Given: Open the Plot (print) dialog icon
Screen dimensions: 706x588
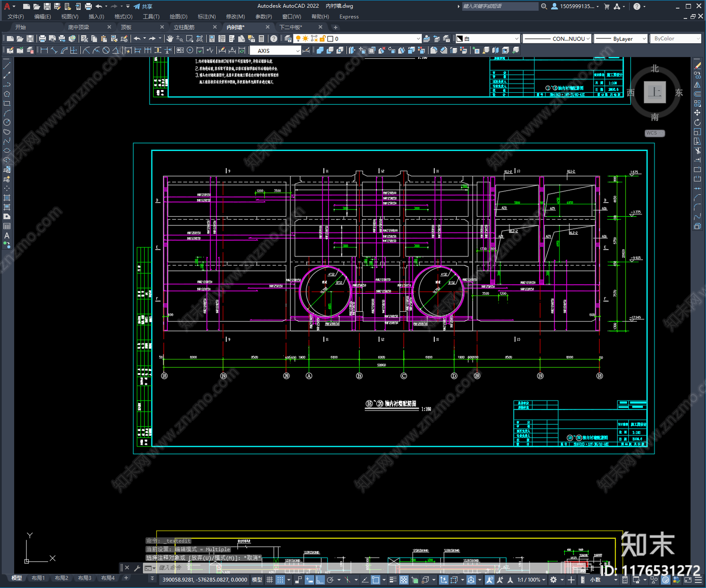Looking at the screenshot, I should coord(42,39).
